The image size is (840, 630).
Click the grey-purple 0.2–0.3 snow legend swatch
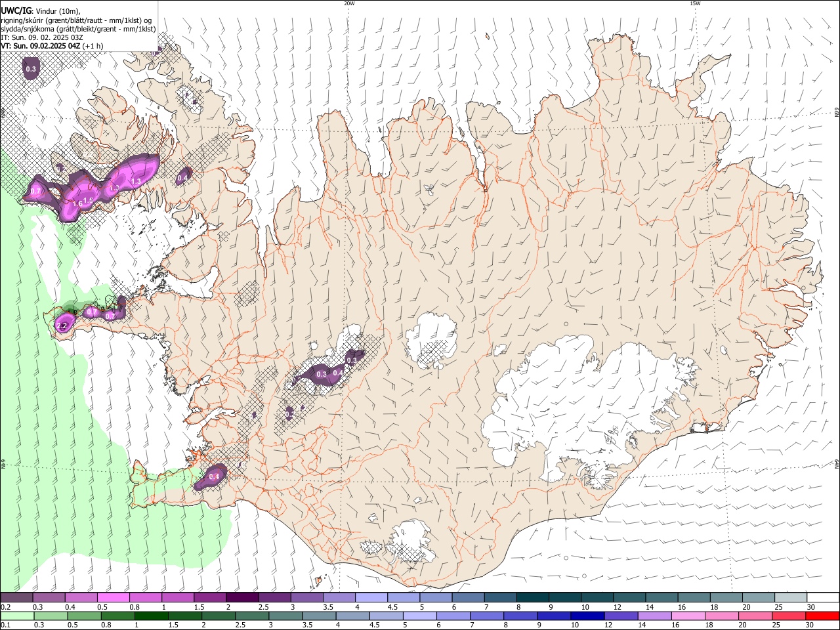16,598
